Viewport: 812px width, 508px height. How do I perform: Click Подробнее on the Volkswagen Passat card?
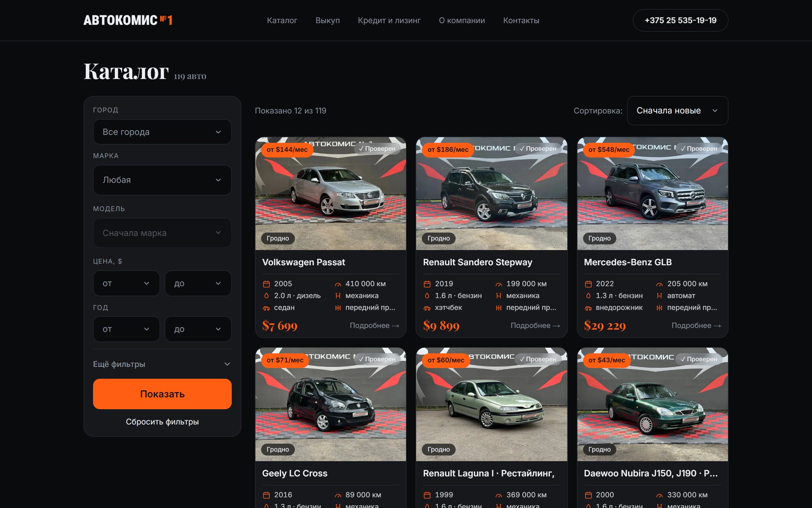point(374,326)
